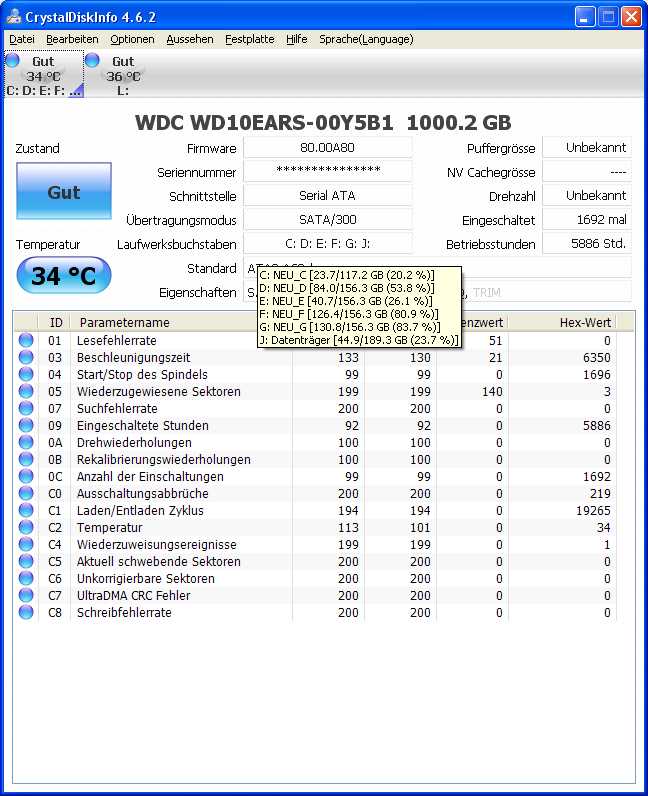The width and height of the screenshot is (648, 796).
Task: Click status orb of Aktuell schwebende Sektoren
Action: click(x=26, y=561)
